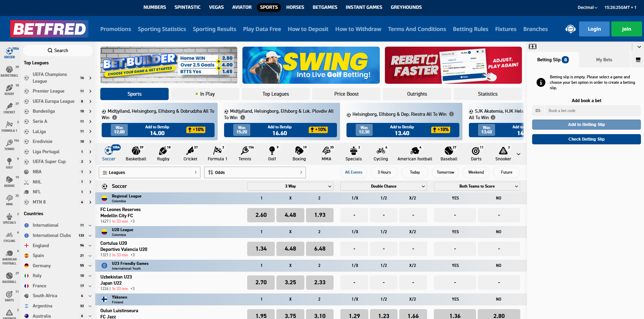
Task: Choose Snooker in sports carousel
Action: pos(503,154)
